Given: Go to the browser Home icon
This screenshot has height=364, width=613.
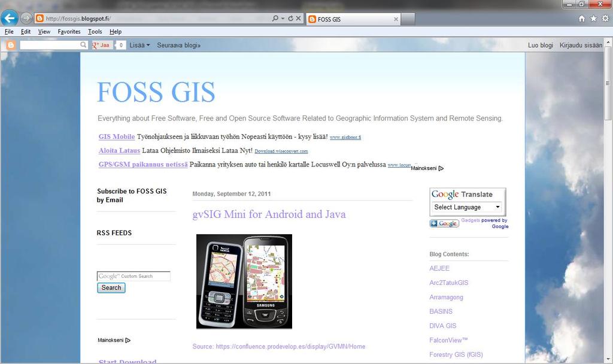Looking at the screenshot, I should coord(582,19).
